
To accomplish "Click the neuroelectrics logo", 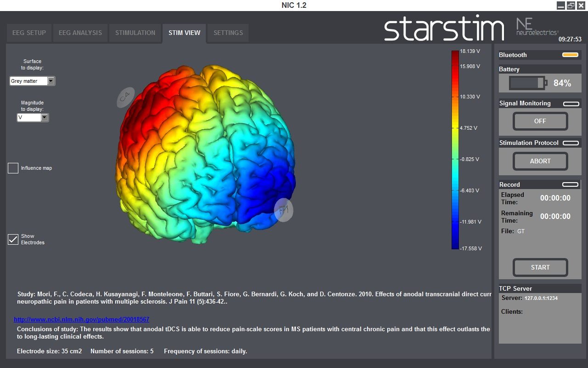I will (537, 27).
